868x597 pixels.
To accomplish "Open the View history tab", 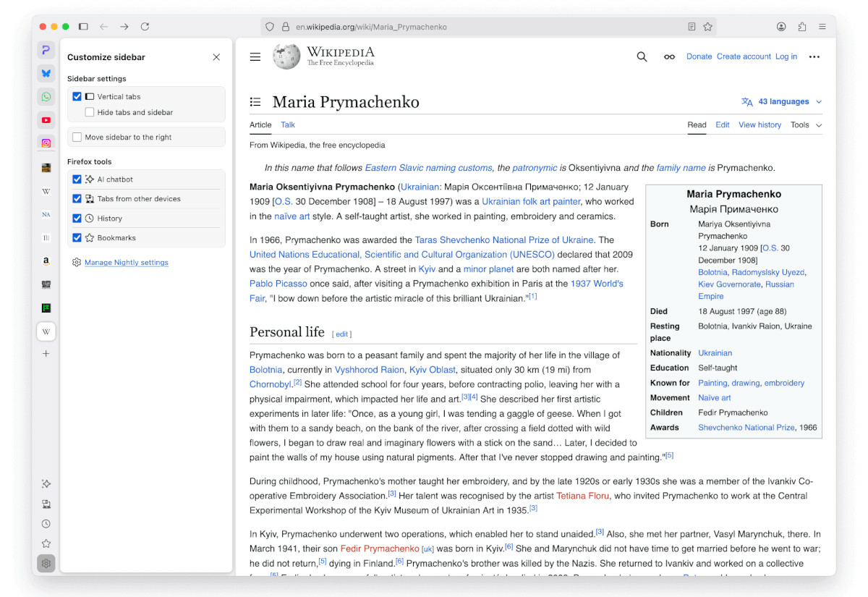I will coord(759,125).
